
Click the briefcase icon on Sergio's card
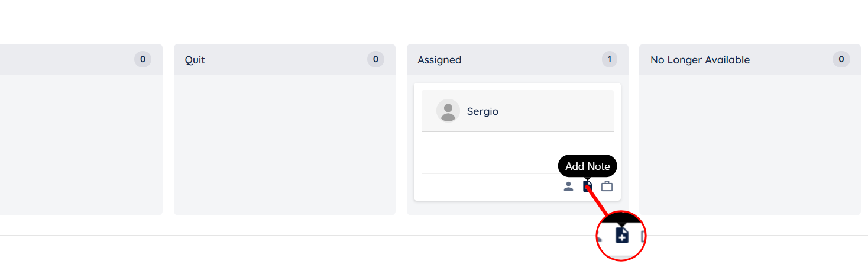pyautogui.click(x=607, y=186)
